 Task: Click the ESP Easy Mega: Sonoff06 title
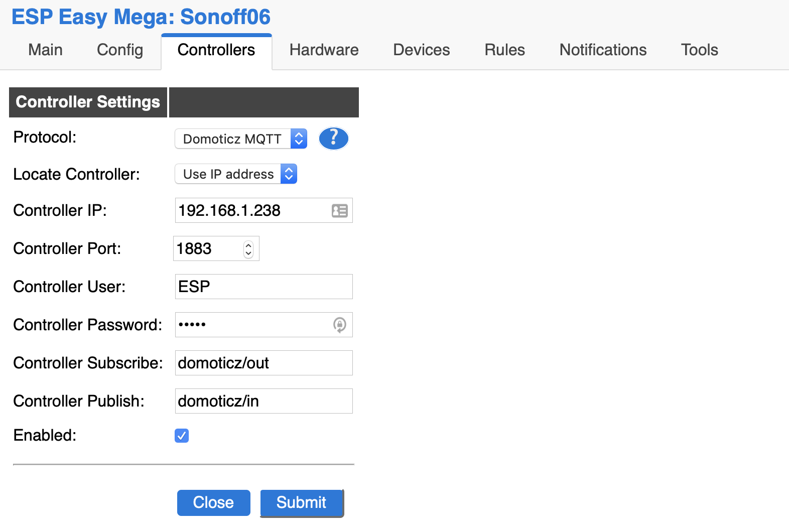(x=141, y=17)
